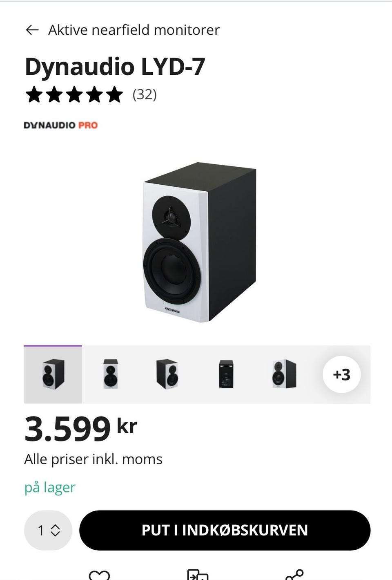This screenshot has width=392, height=580.
Task: Tap the compare products icon
Action: (x=198, y=575)
